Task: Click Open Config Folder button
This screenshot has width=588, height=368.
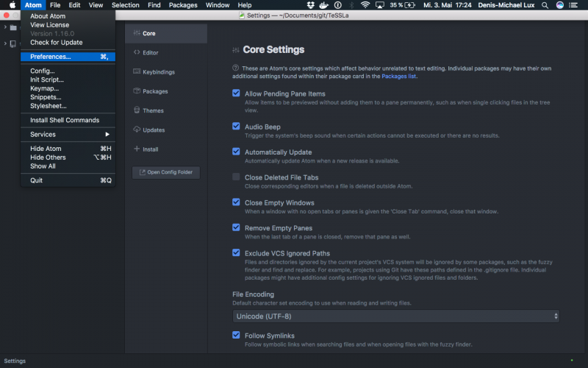Action: click(x=166, y=172)
